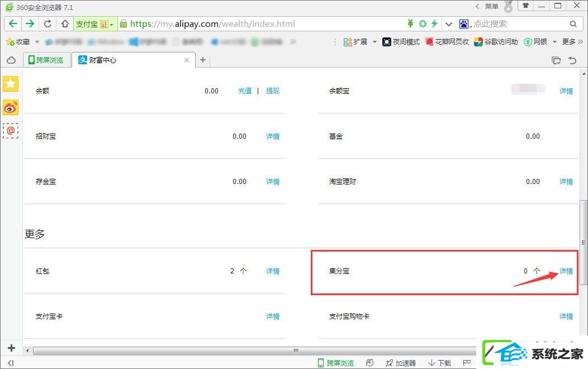This screenshot has width=588, height=369.
Task: Click the 点此搜索 search box
Action: tap(519, 24)
